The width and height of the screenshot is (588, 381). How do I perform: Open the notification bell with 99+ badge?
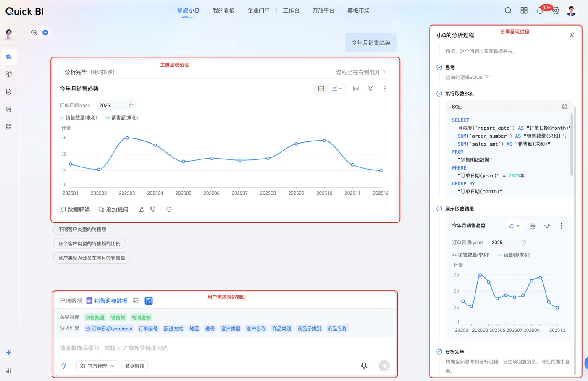(x=540, y=10)
